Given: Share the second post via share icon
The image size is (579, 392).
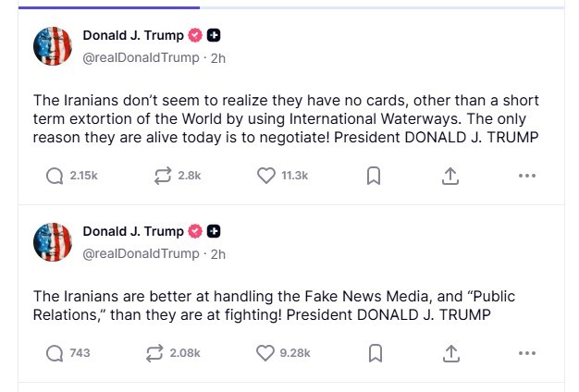Looking at the screenshot, I should click(450, 352).
